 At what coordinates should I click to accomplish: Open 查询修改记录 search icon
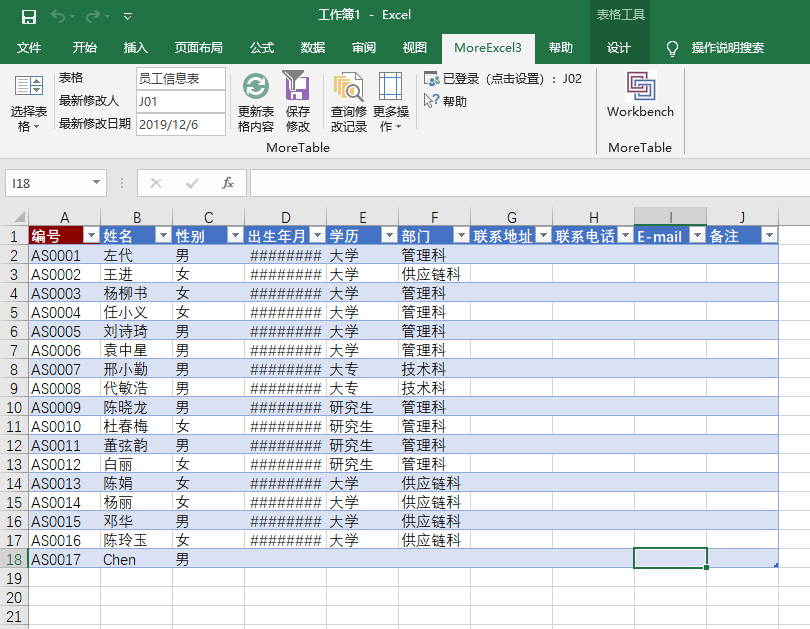[348, 87]
